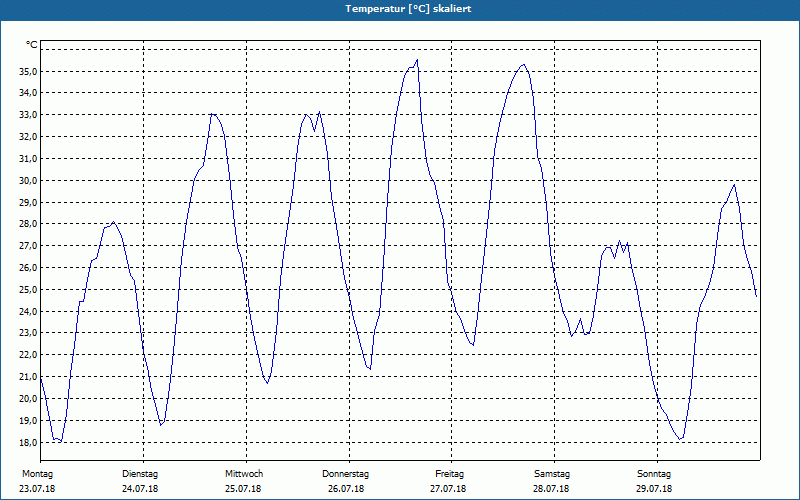This screenshot has height=500, width=800.
Task: Click the date 28.07.18
Action: coord(551,489)
